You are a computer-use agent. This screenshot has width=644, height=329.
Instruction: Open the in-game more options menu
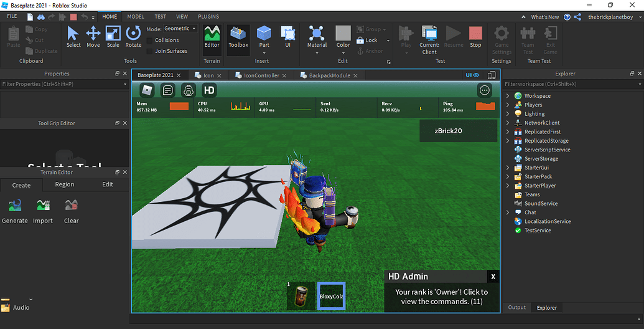(485, 90)
